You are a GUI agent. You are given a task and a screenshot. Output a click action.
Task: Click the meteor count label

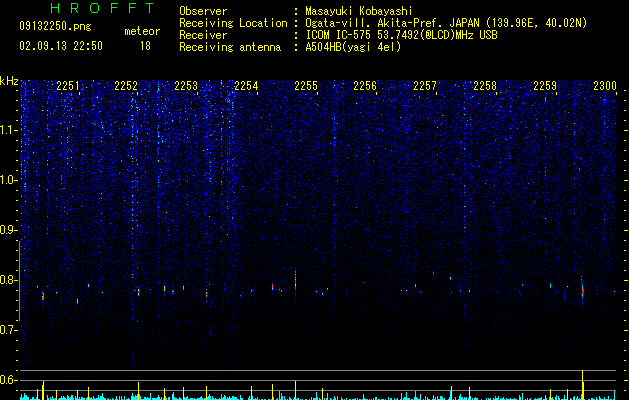(142, 31)
